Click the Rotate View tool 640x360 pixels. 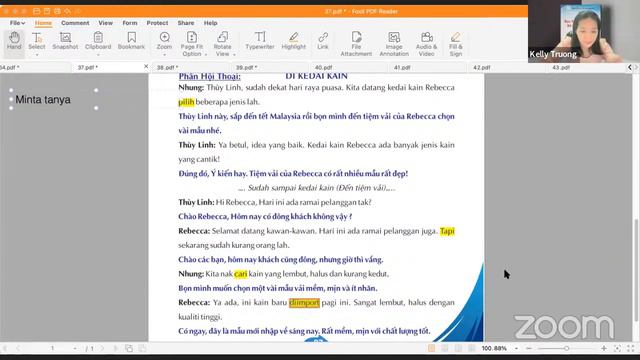coord(222,44)
